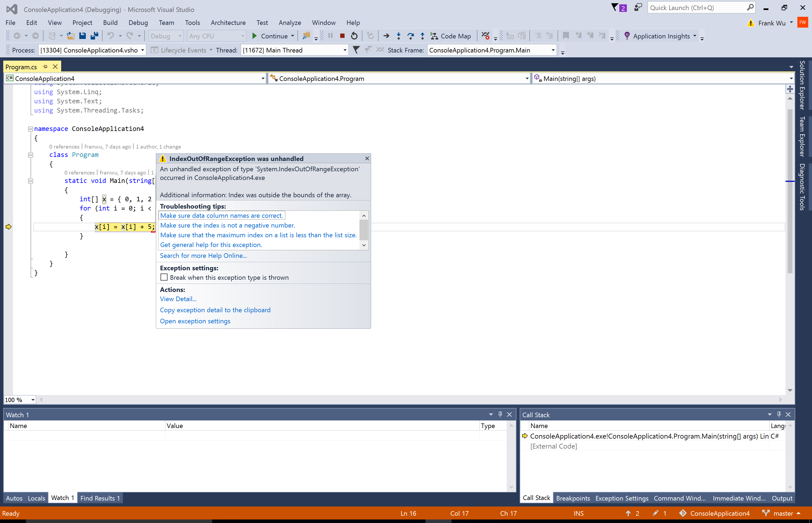Viewport: 812px width, 523px height.
Task: Click Show Next Statement arrow icon
Action: [386, 36]
